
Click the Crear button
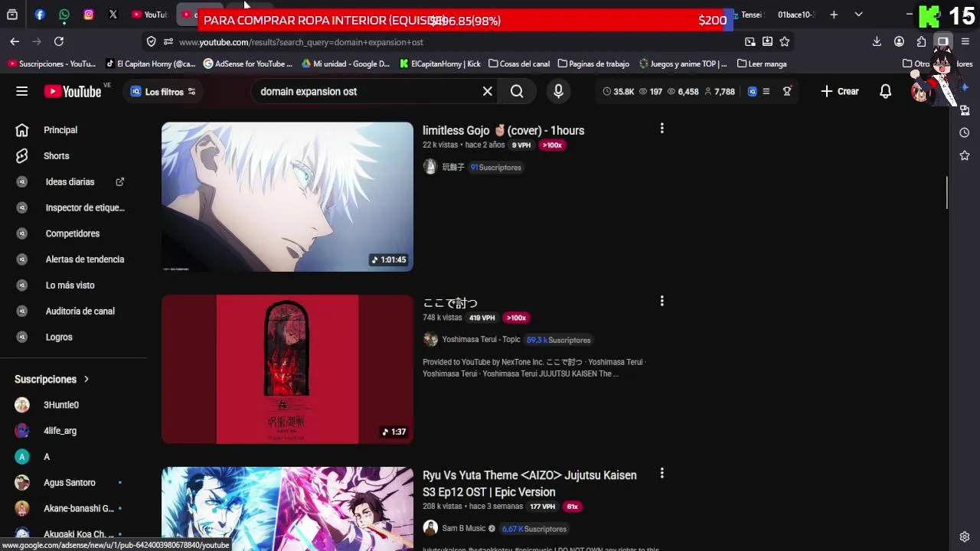pyautogui.click(x=840, y=91)
